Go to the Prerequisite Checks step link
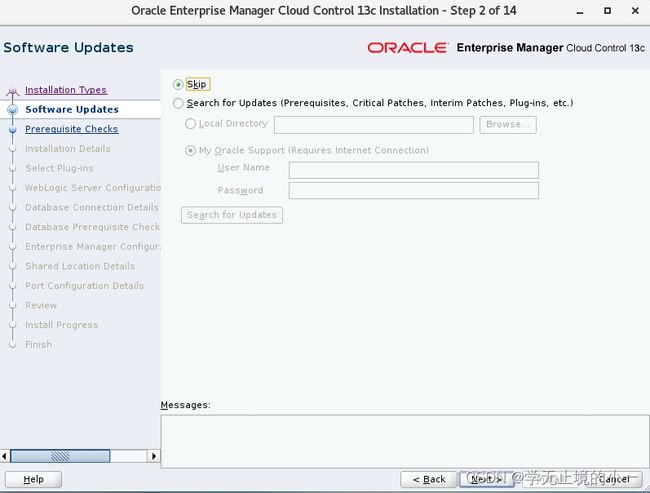This screenshot has width=650, height=493. [x=71, y=129]
